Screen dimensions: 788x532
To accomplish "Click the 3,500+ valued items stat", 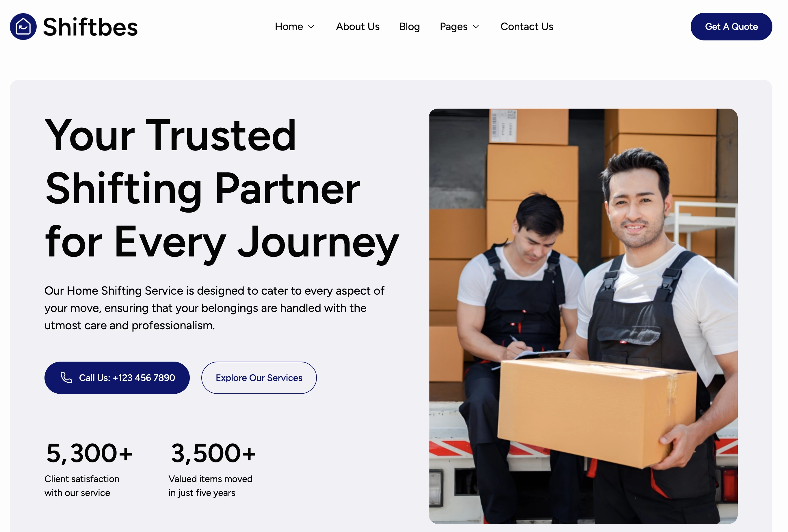I will pyautogui.click(x=213, y=453).
